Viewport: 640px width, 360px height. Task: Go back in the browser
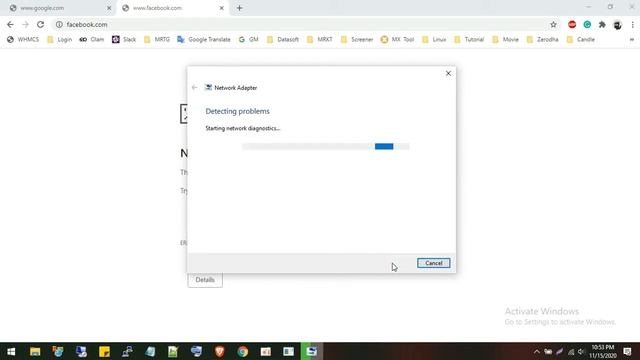[x=10, y=24]
